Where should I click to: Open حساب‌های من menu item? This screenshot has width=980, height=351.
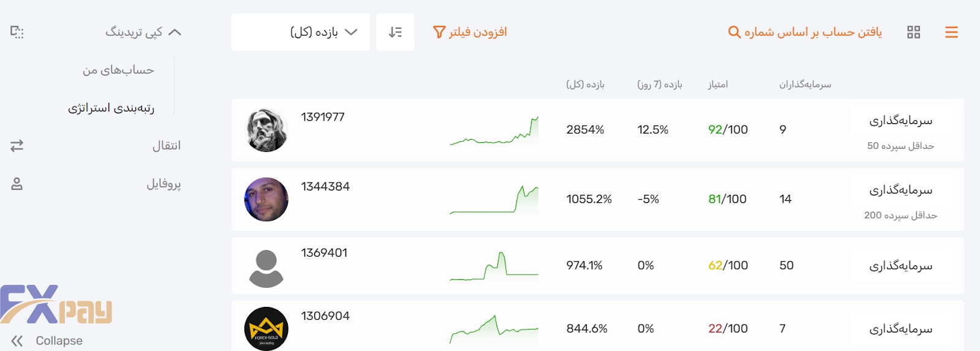(x=118, y=70)
